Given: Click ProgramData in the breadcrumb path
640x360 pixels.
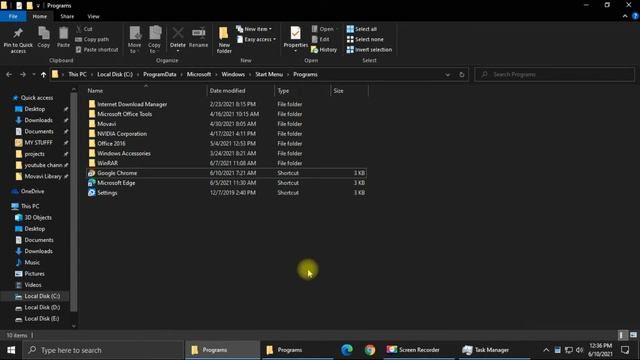Looking at the screenshot, I should pos(160,74).
